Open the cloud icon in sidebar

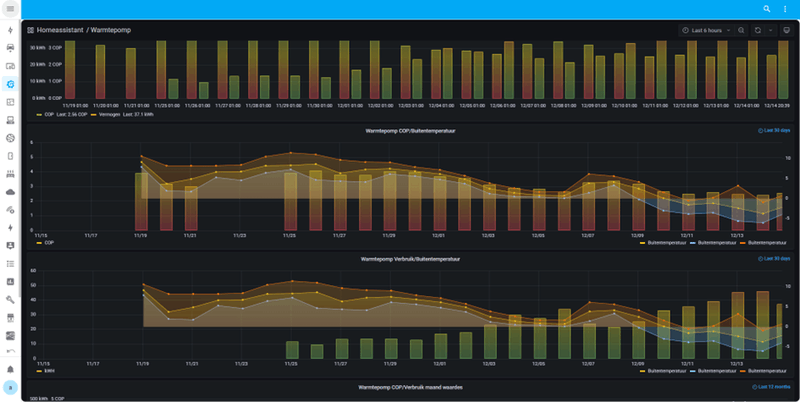click(x=10, y=192)
